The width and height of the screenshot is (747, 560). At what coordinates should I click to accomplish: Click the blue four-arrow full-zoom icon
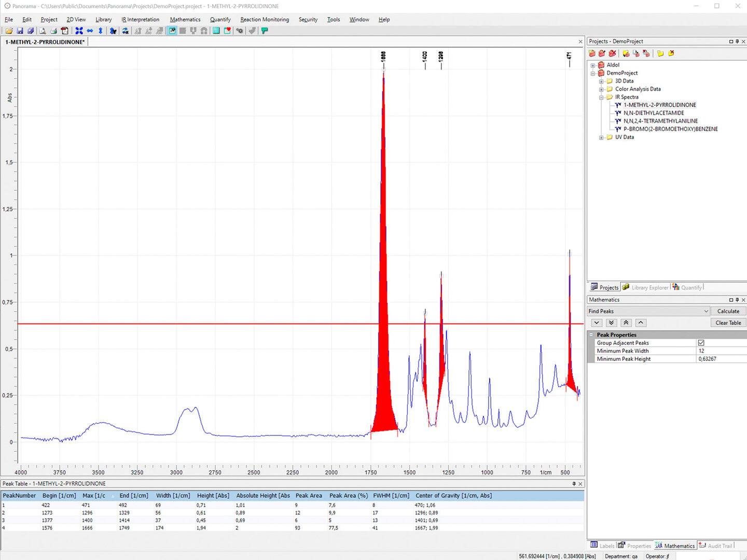[79, 31]
